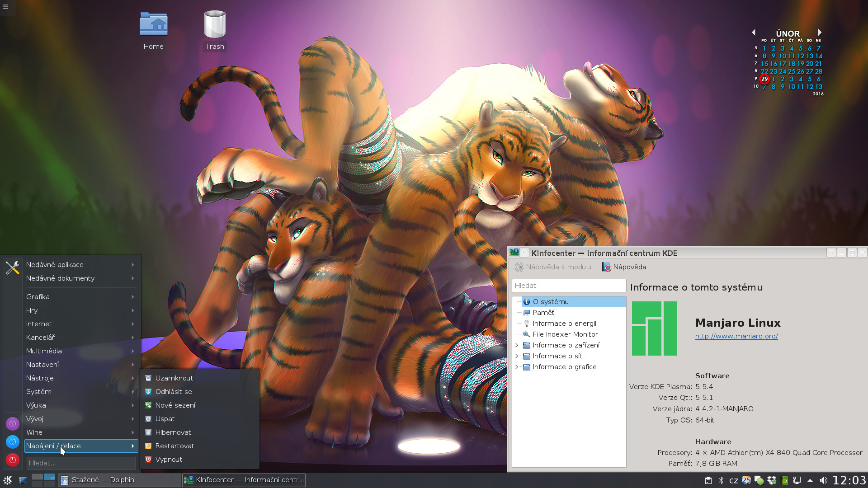Click the Hledat search field in KInfocenter
868x488 pixels.
(x=569, y=286)
